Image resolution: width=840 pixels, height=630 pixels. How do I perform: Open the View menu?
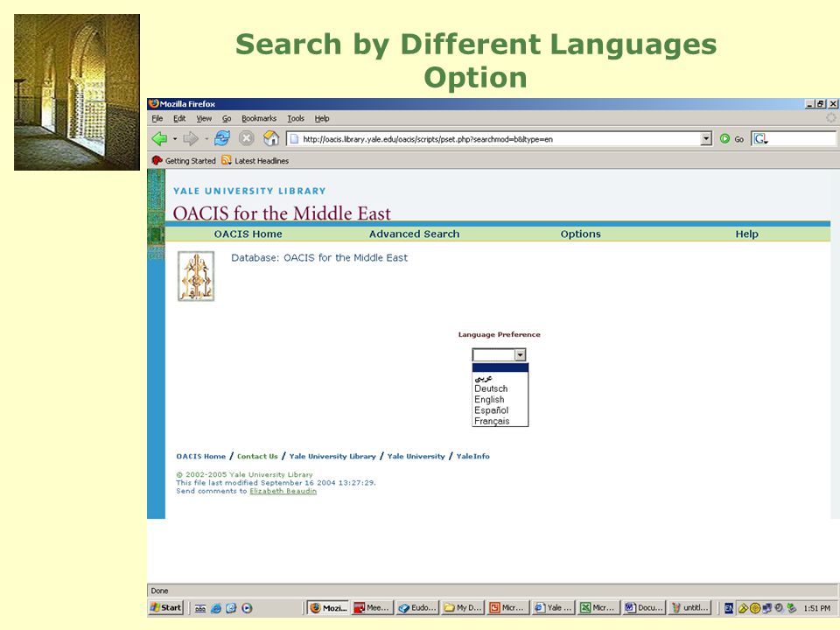coord(204,118)
